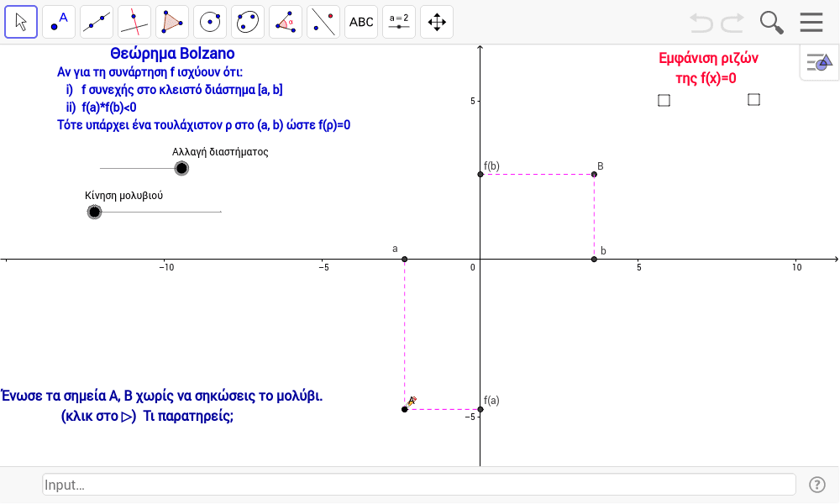Click the 'f συνεχής στο κλειστό διάστημα' line

[181, 89]
